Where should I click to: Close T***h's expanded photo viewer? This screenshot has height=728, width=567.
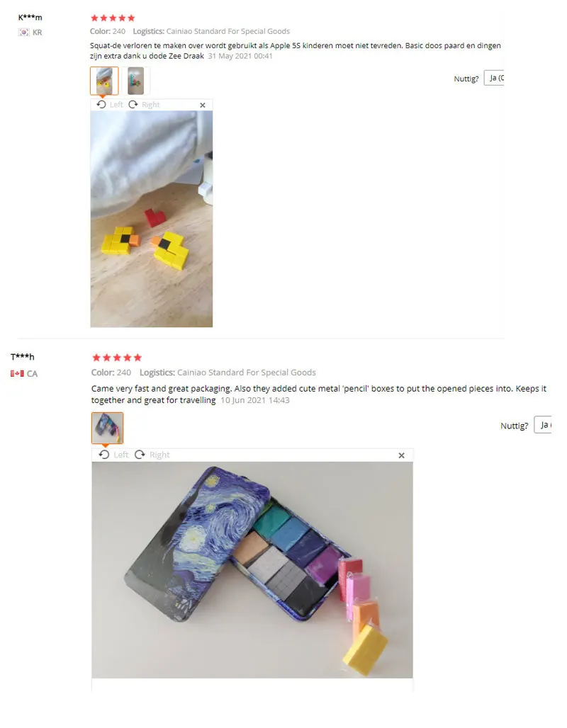point(402,455)
